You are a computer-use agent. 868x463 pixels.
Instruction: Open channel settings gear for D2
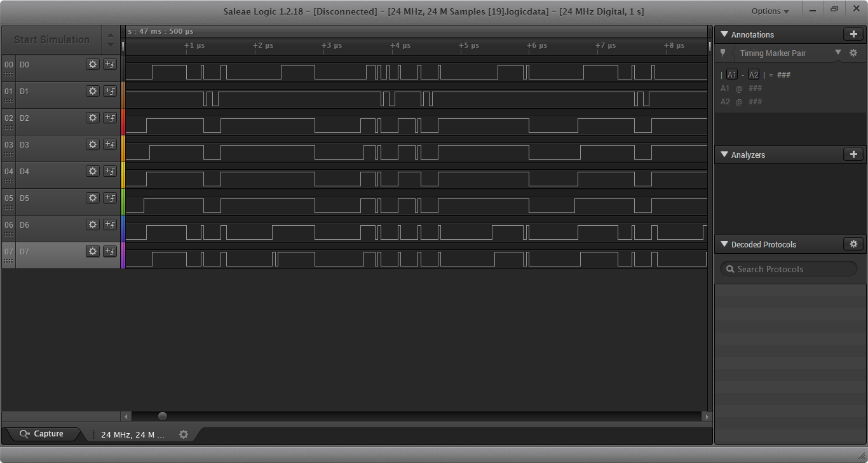[x=93, y=118]
